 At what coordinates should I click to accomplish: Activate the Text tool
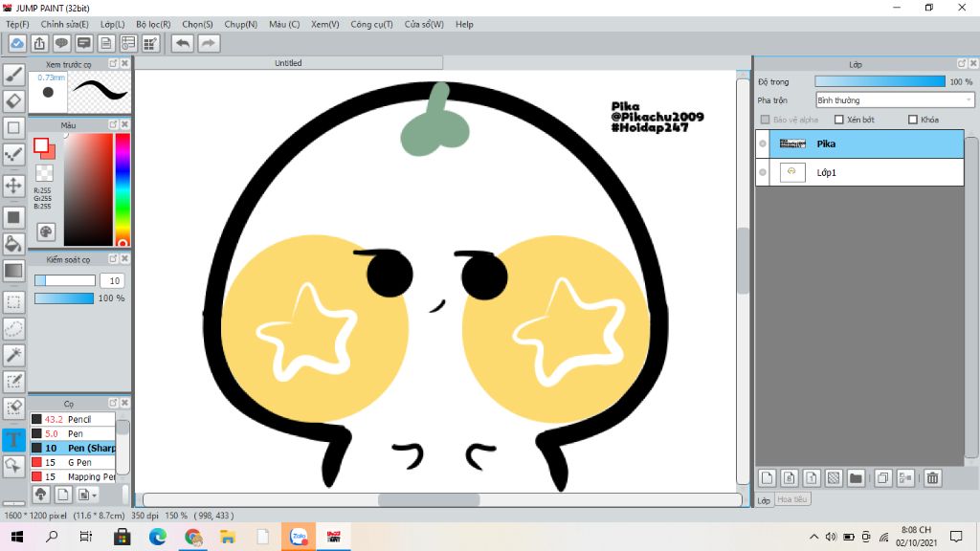click(x=13, y=439)
